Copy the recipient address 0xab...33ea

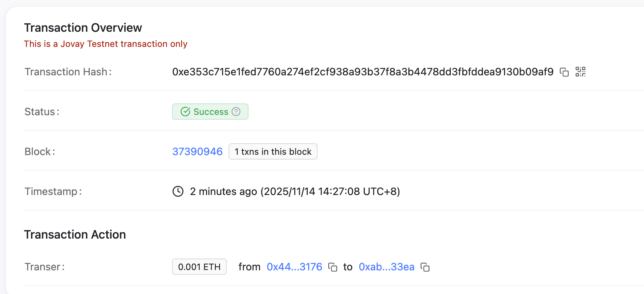click(x=425, y=267)
